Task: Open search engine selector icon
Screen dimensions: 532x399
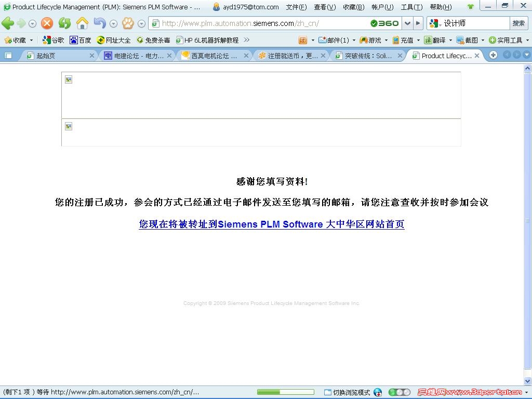Action: pyautogui.click(x=435, y=23)
